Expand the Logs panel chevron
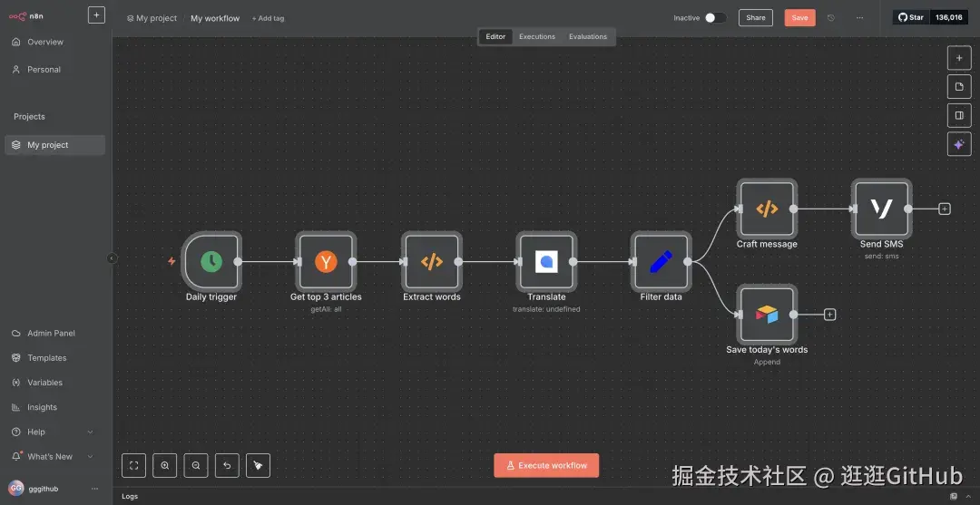Image resolution: width=980 pixels, height=505 pixels. (x=968, y=496)
